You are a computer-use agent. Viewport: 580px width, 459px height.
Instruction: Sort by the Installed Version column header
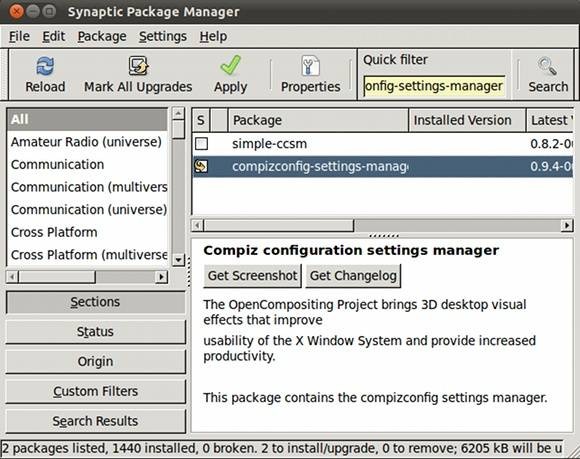[x=467, y=120]
